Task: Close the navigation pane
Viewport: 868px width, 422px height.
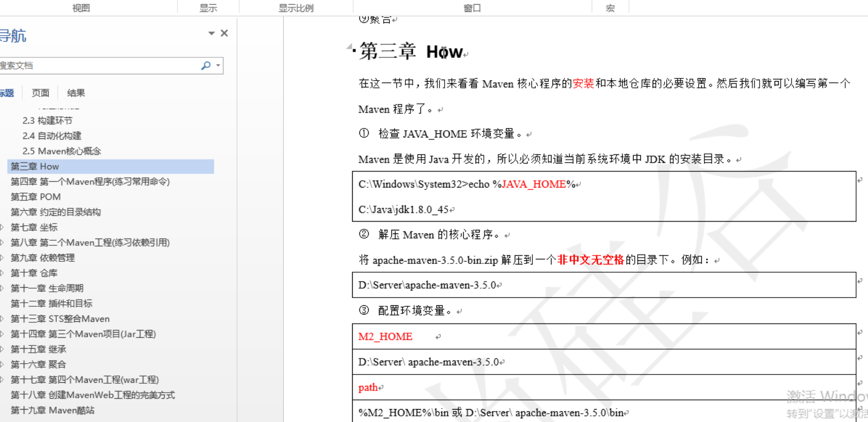Action: click(x=224, y=33)
